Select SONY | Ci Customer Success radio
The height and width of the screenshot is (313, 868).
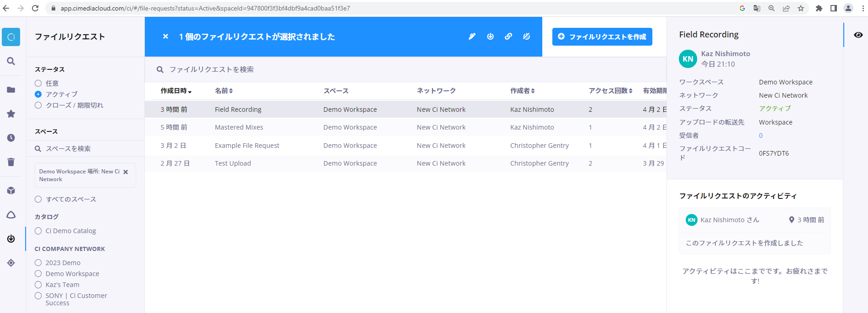[x=38, y=296]
